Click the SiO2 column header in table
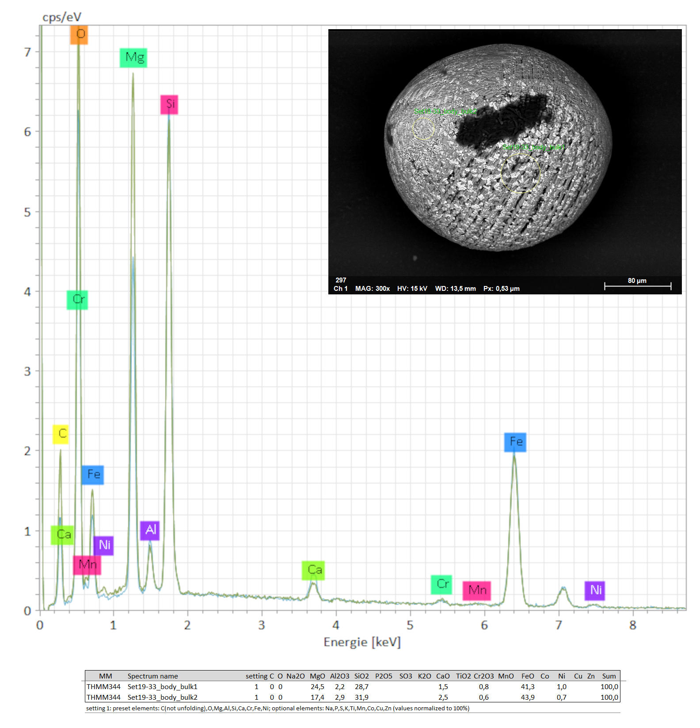 click(361, 676)
